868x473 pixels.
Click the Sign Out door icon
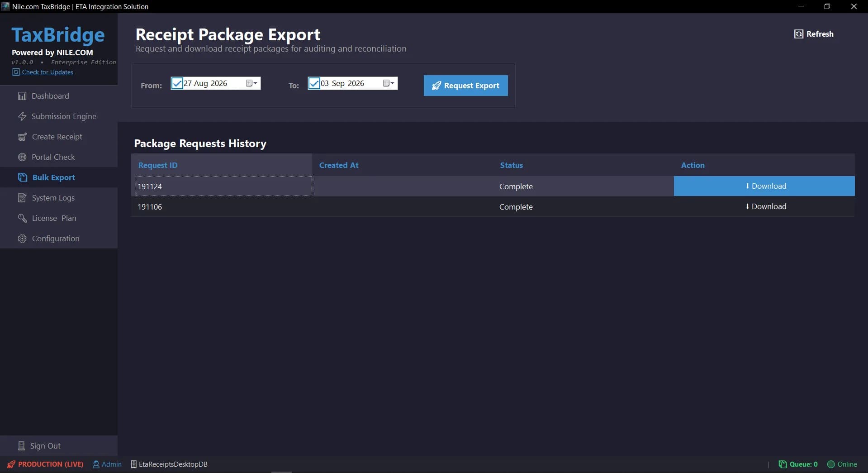click(x=21, y=446)
